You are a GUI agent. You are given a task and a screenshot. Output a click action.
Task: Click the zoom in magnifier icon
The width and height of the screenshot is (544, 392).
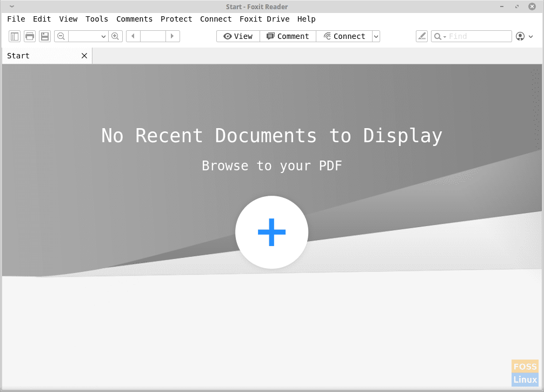point(115,36)
